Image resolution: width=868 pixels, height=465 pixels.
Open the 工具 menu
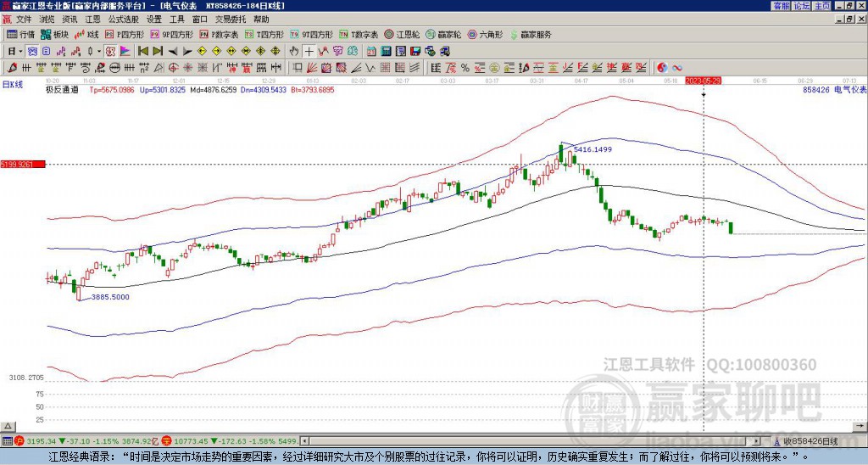[x=176, y=20]
